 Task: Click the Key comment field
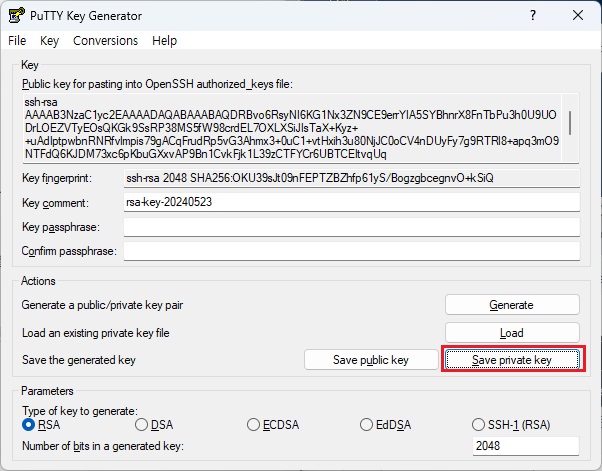click(x=352, y=202)
